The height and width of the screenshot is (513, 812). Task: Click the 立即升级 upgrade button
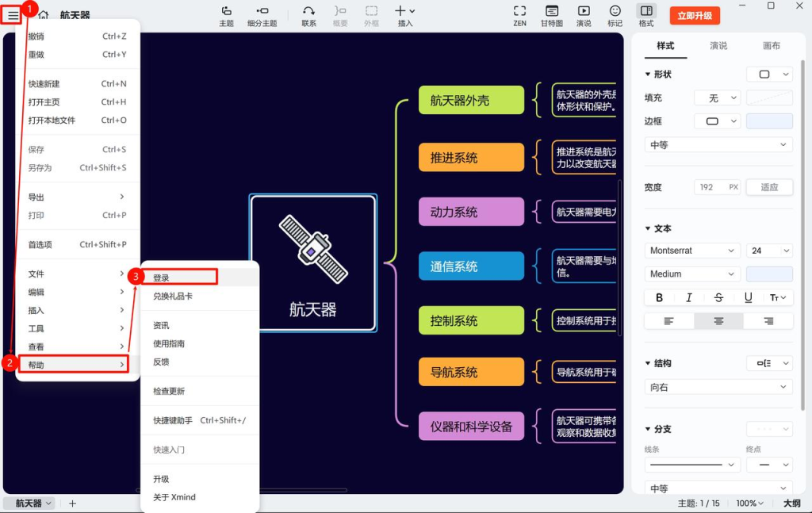[x=695, y=16]
